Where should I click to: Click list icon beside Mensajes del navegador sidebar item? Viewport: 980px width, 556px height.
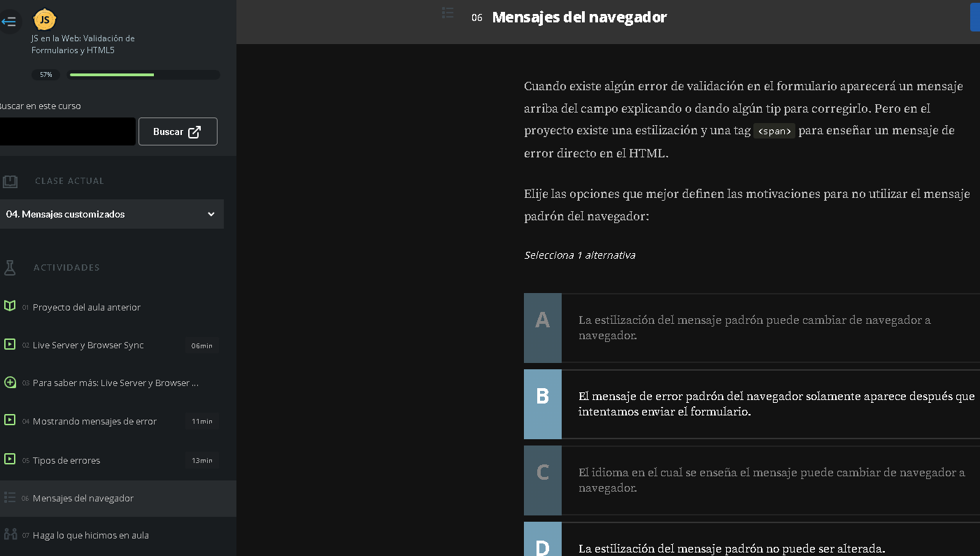[10, 497]
